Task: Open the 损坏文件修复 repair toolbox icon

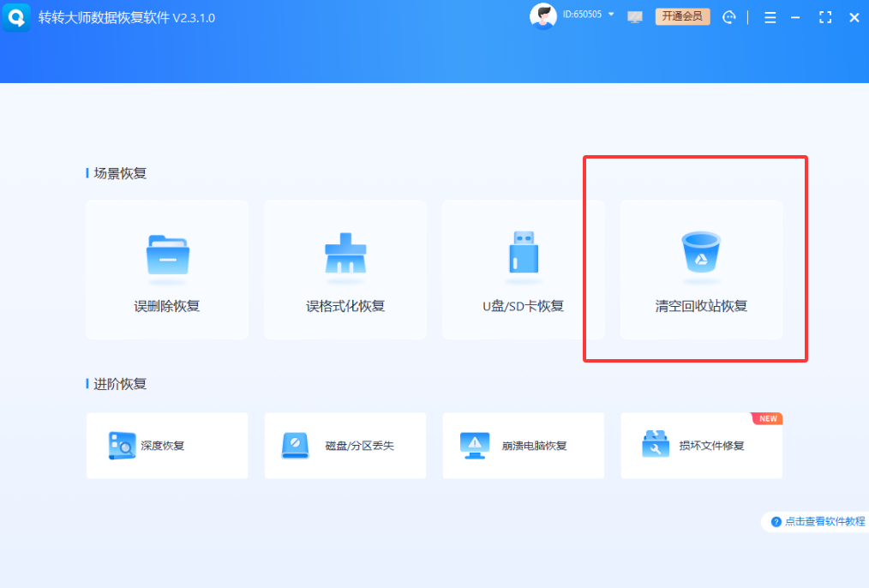Action: [x=655, y=445]
